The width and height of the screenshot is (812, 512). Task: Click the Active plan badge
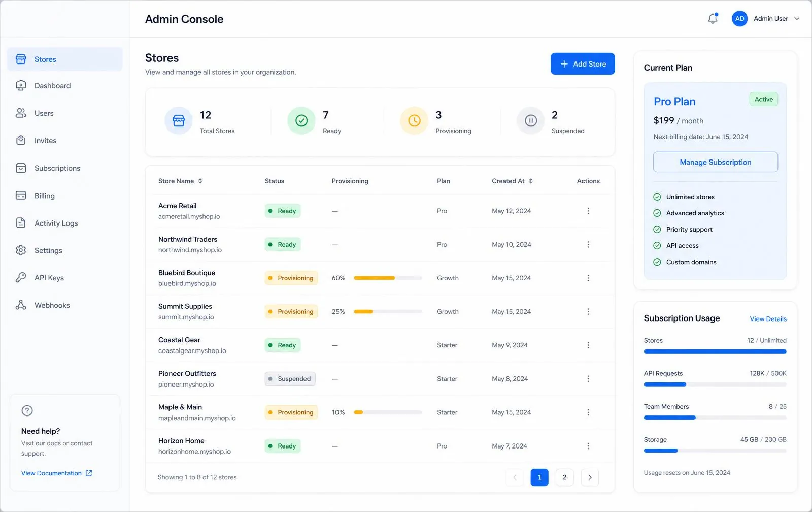point(763,99)
